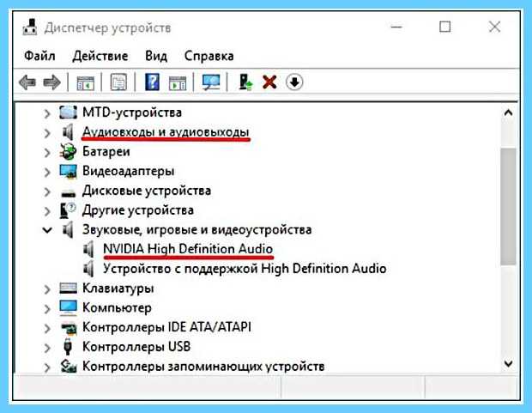Open the Properties toolbar icon
Screen dimensions: 532x413
coord(118,82)
